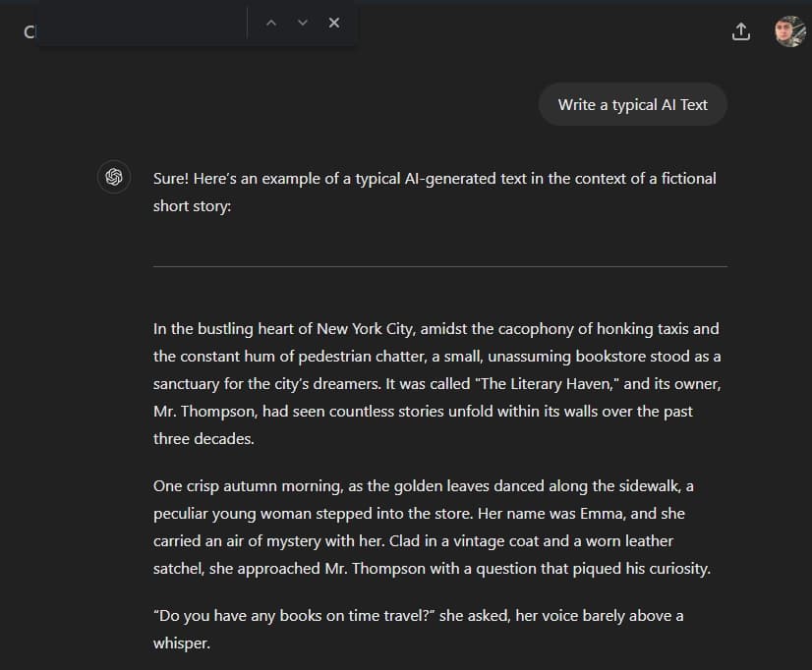
Task: Click the up chevron in the find bar
Action: point(271,22)
